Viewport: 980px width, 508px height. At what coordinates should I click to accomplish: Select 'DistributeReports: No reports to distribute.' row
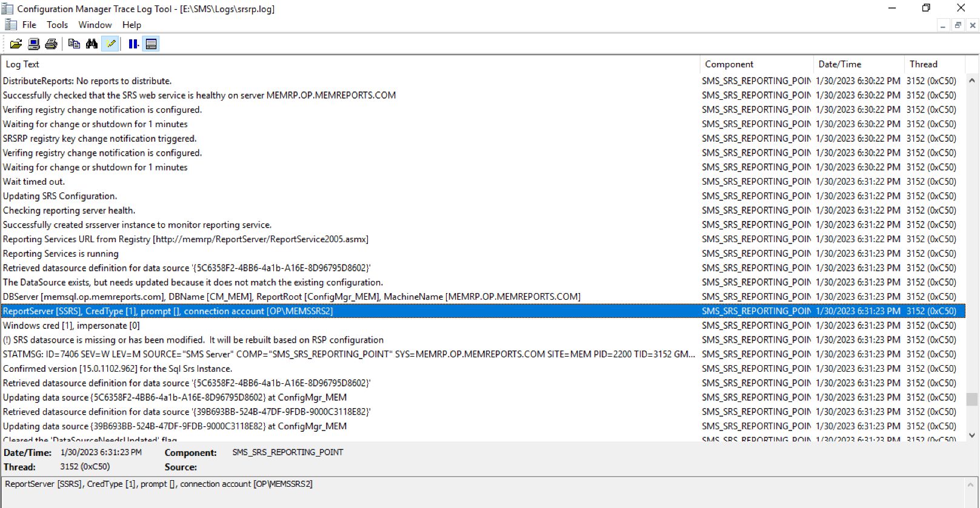point(483,81)
